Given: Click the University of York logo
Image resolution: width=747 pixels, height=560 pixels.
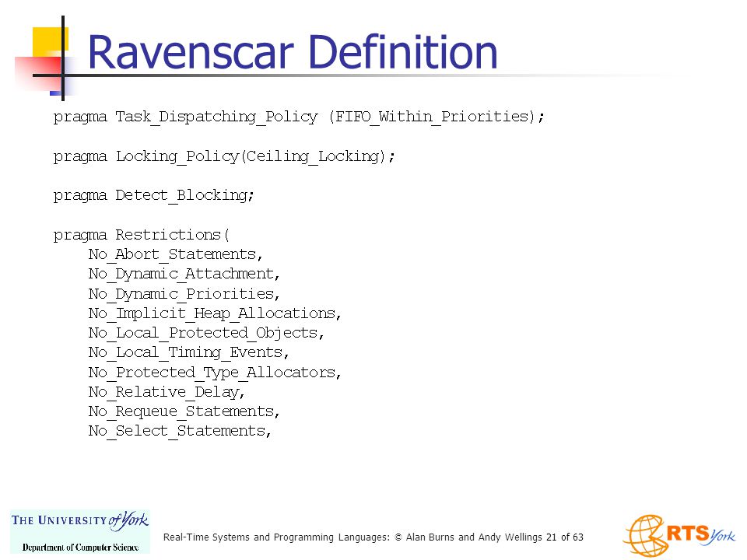Looking at the screenshot, I should coord(80,531).
